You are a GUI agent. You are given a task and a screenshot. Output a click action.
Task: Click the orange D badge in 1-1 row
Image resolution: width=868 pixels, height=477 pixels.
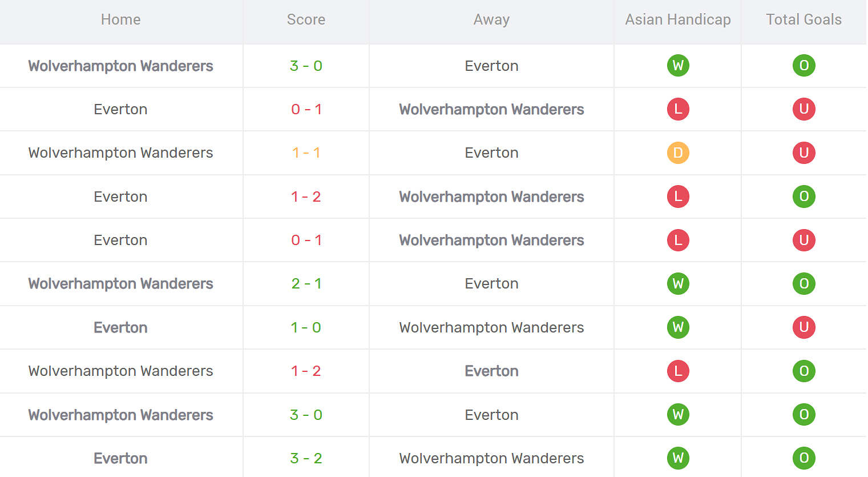point(678,153)
